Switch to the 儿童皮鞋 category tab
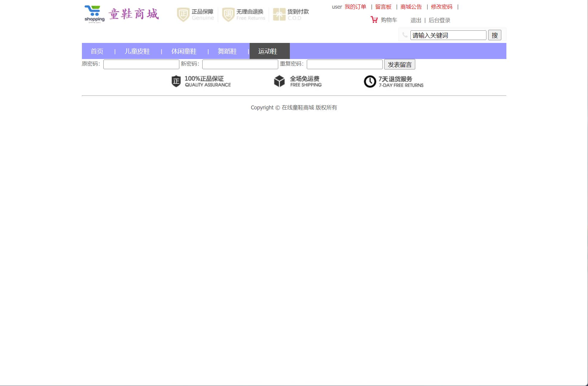This screenshot has width=588, height=386. pos(137,51)
